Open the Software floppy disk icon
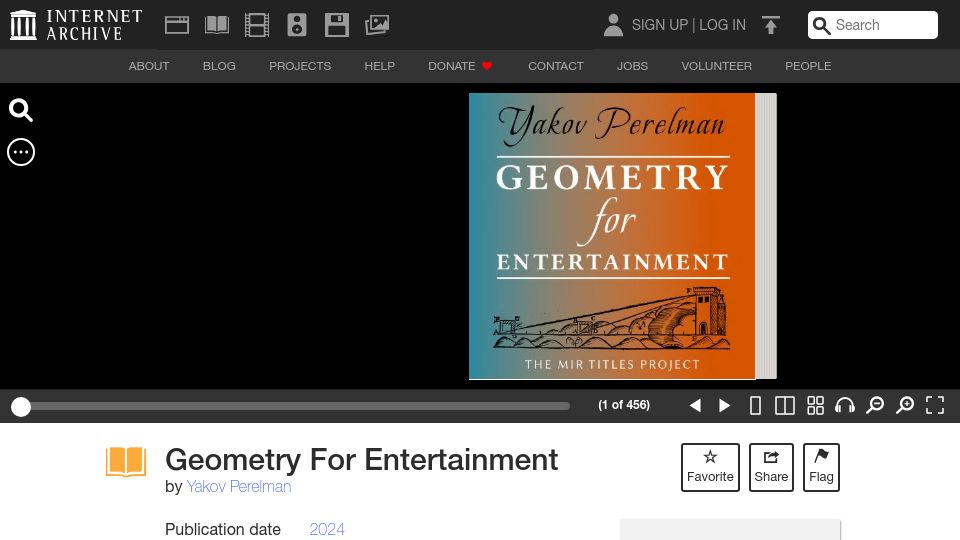The image size is (960, 540). [337, 25]
